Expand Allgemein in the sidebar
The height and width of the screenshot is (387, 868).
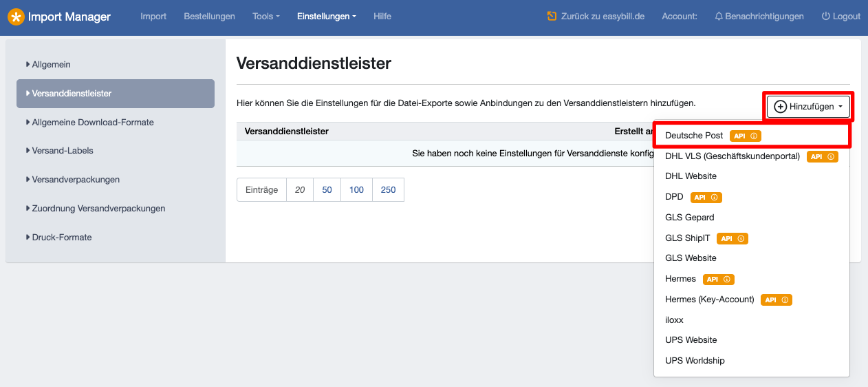tap(116, 65)
